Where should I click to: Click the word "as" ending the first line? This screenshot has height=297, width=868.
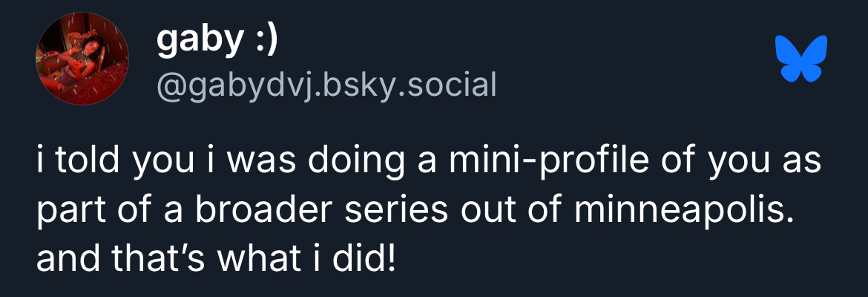(803, 163)
